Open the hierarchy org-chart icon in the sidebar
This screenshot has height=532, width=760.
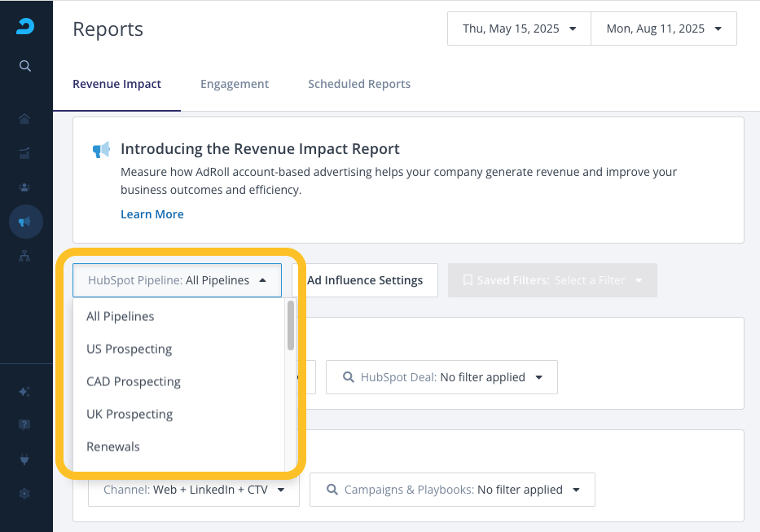tap(25, 255)
